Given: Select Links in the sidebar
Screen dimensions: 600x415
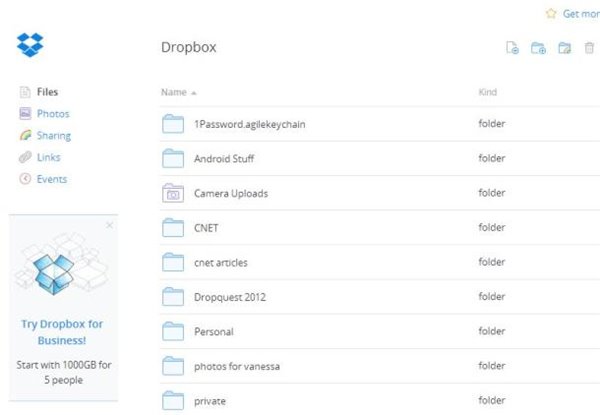Looking at the screenshot, I should click(48, 158).
